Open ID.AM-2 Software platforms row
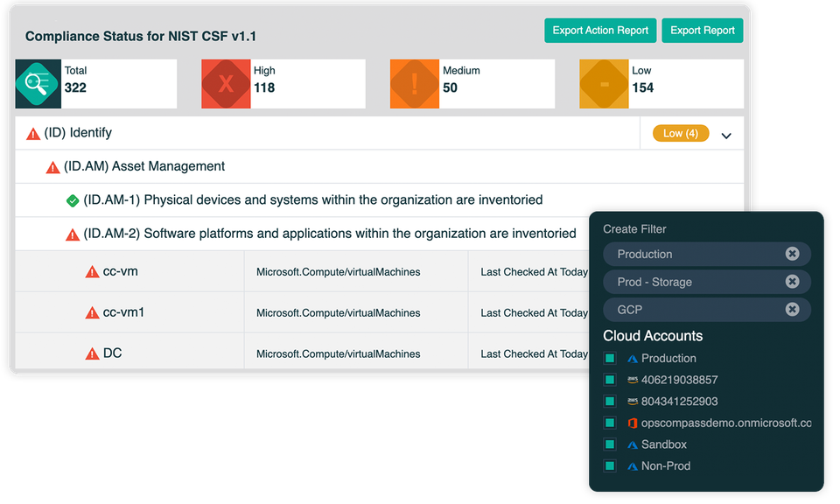 tap(302, 234)
